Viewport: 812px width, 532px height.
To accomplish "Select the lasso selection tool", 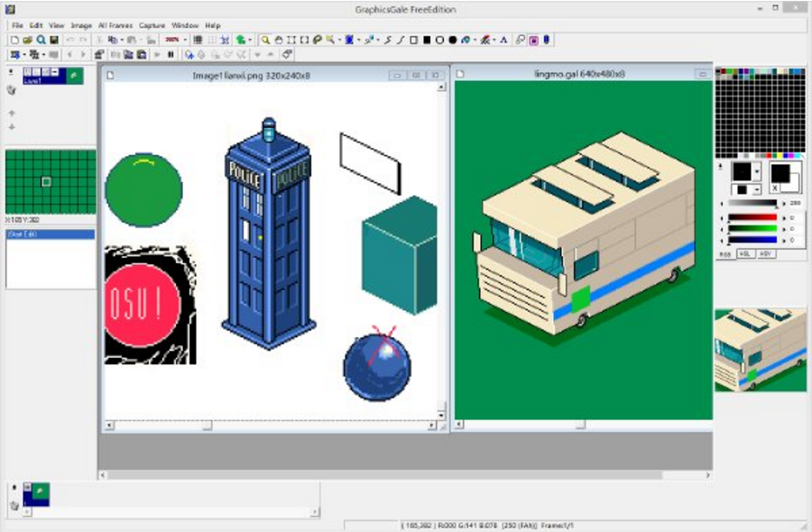I will [x=317, y=40].
